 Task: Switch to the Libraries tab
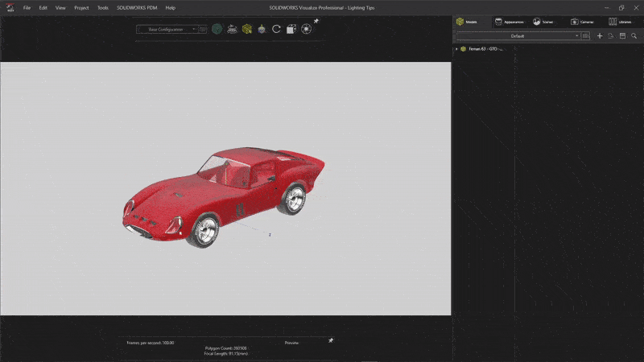coord(620,22)
